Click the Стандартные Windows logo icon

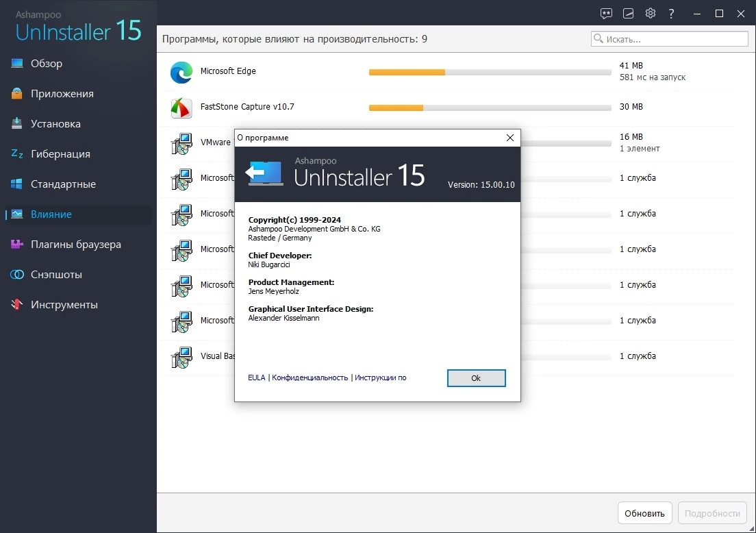tap(16, 184)
